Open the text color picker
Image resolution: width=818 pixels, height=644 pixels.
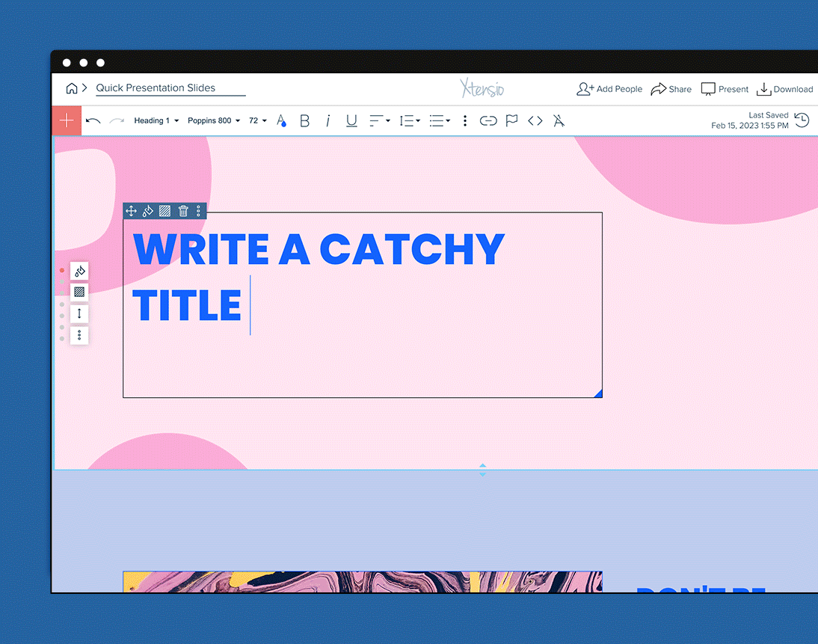click(281, 121)
